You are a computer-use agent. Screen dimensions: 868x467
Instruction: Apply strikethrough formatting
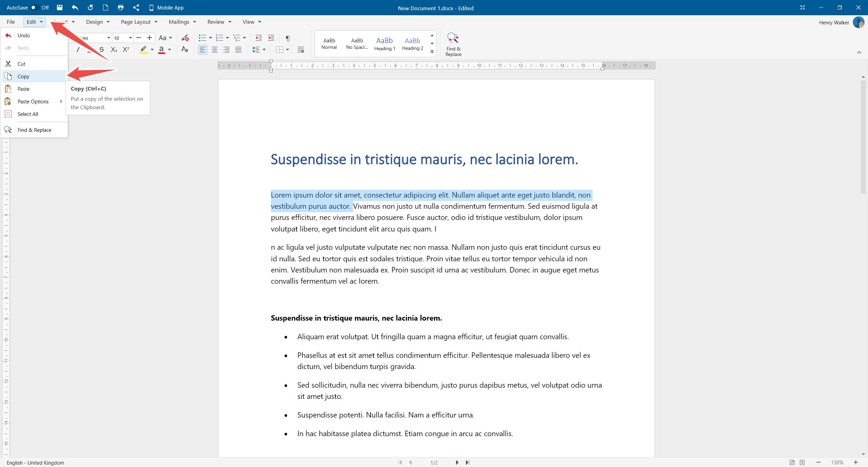[x=101, y=50]
